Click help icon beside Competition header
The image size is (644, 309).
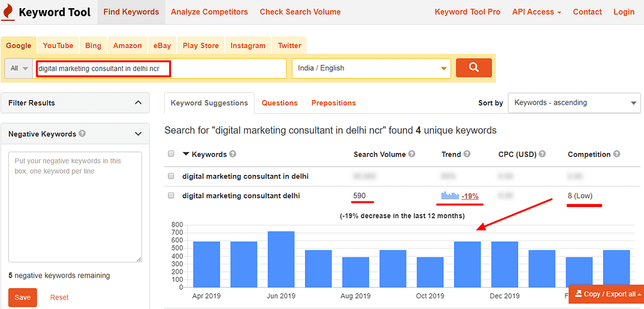pos(616,154)
